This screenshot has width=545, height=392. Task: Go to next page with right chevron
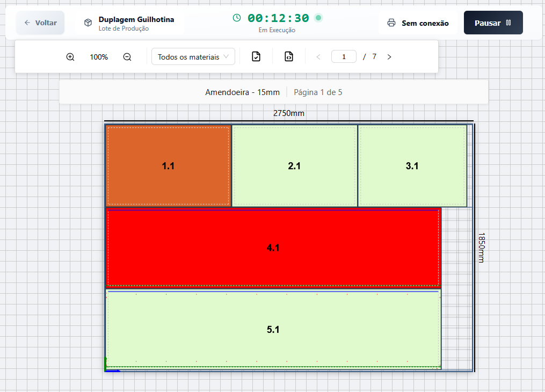[x=389, y=57]
